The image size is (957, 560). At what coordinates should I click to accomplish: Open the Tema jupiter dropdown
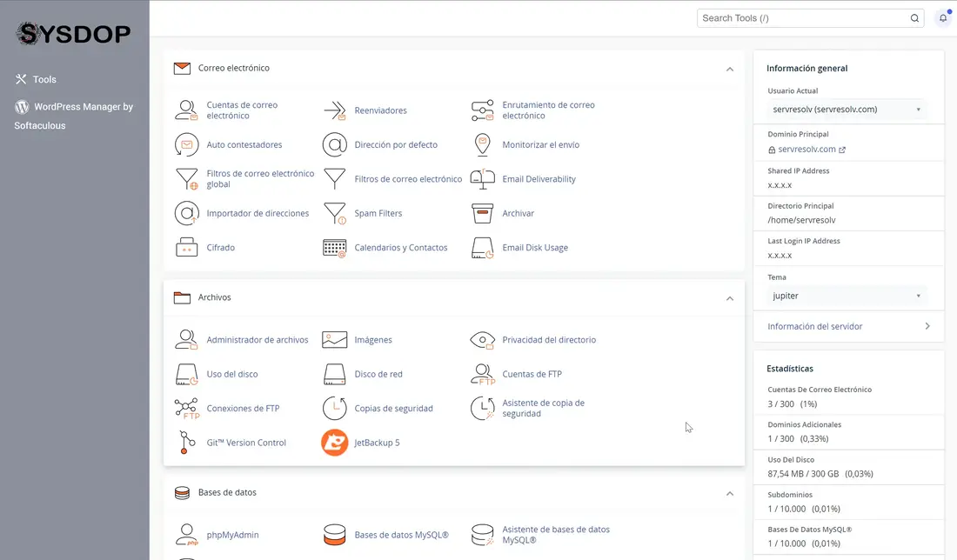[x=846, y=296]
